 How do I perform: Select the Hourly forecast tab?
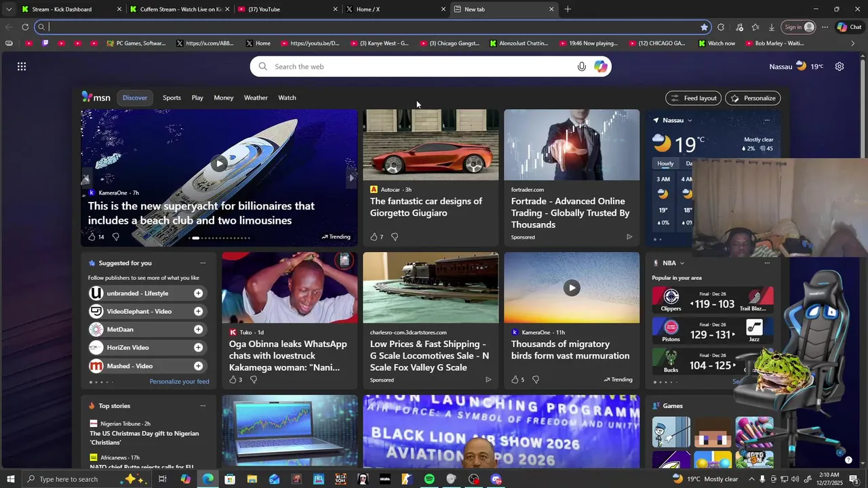click(x=665, y=163)
